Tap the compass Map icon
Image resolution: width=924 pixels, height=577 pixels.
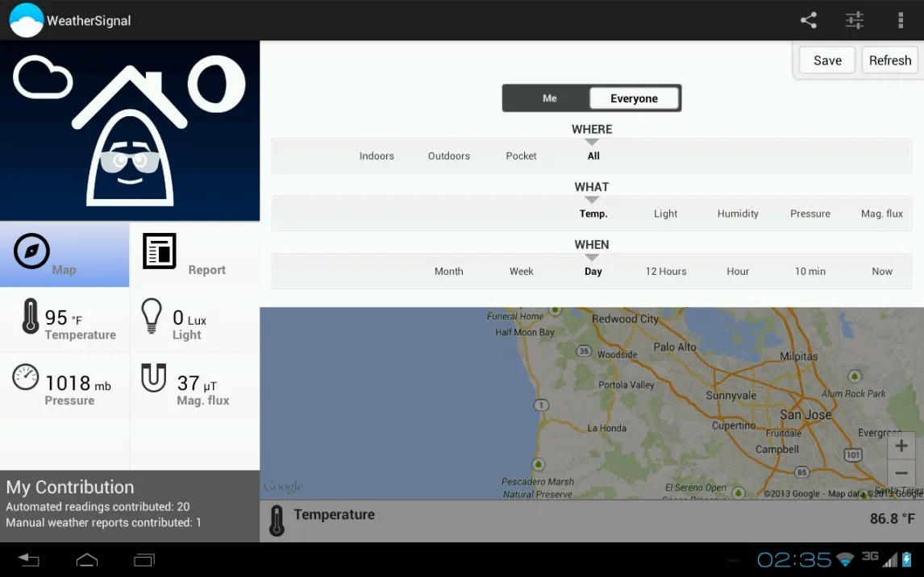coord(32,252)
